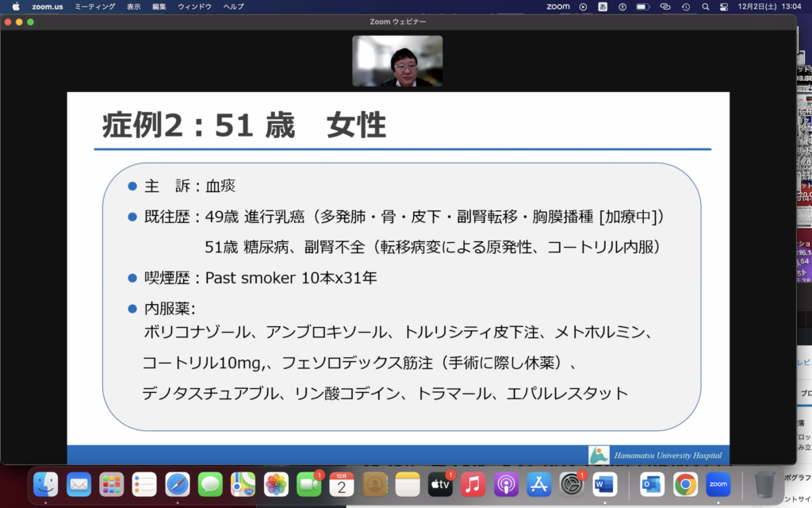Open Spotlight search magnifier icon
This screenshot has width=812, height=508.
pos(705,6)
